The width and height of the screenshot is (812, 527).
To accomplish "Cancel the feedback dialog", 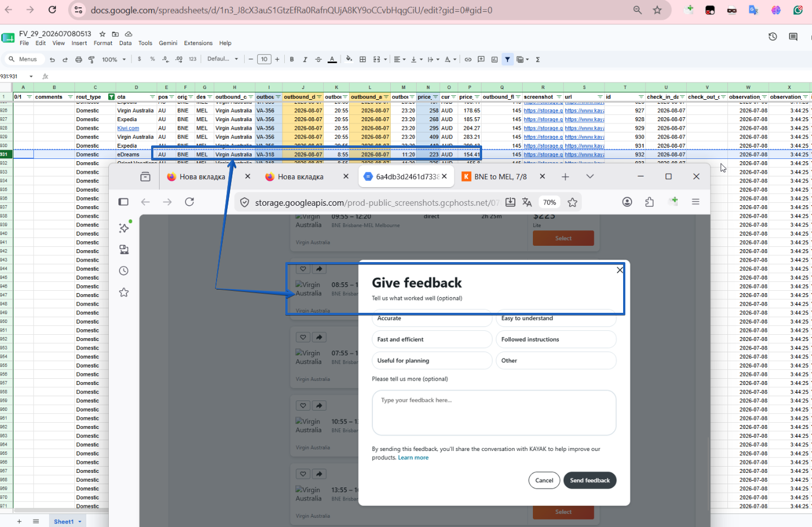I will 544,480.
